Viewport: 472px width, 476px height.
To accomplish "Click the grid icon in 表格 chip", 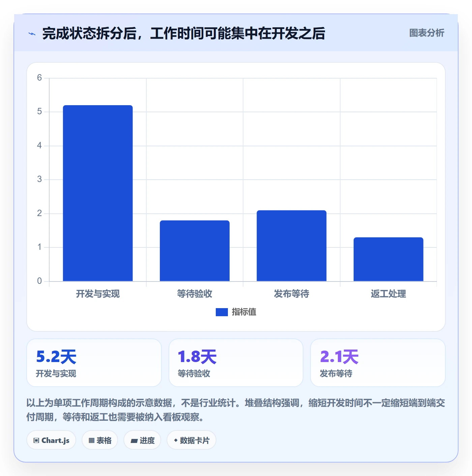I will pyautogui.click(x=91, y=441).
